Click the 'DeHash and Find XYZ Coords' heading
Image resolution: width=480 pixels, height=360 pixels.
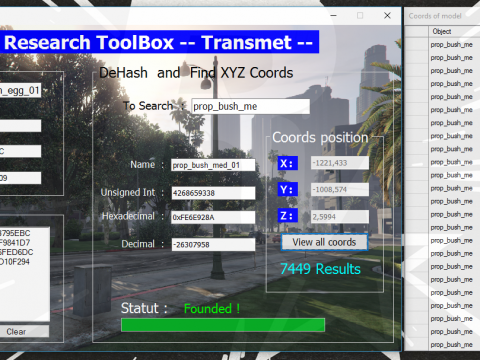196,73
